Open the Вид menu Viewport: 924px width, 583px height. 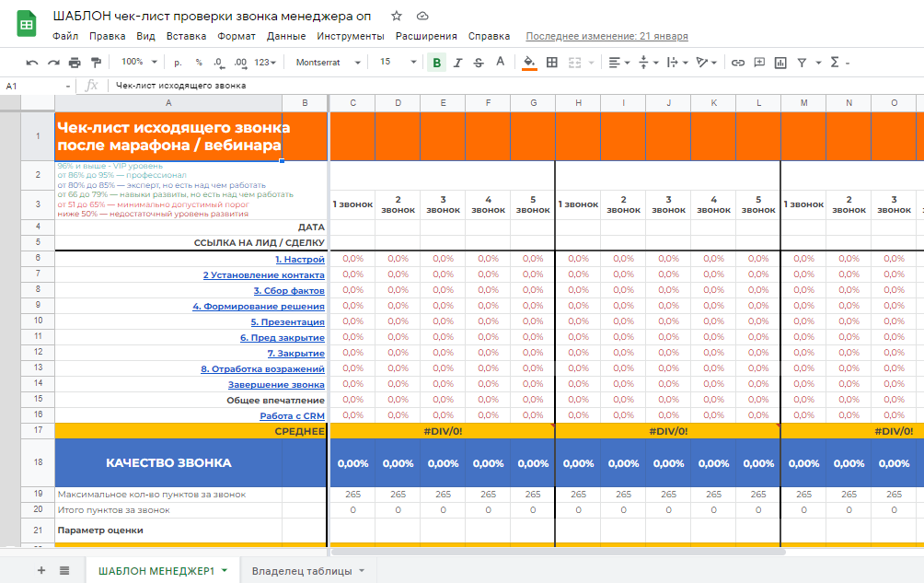[x=145, y=36]
